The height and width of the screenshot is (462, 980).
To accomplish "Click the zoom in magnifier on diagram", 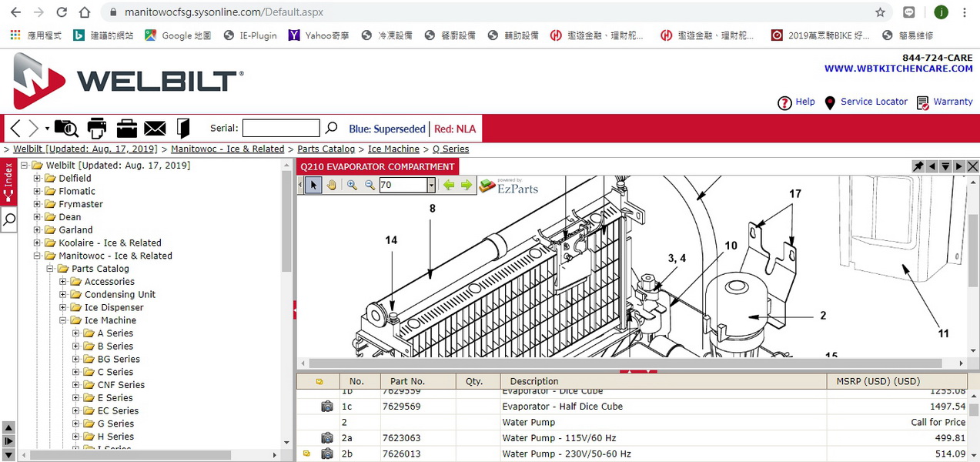I will (x=352, y=185).
